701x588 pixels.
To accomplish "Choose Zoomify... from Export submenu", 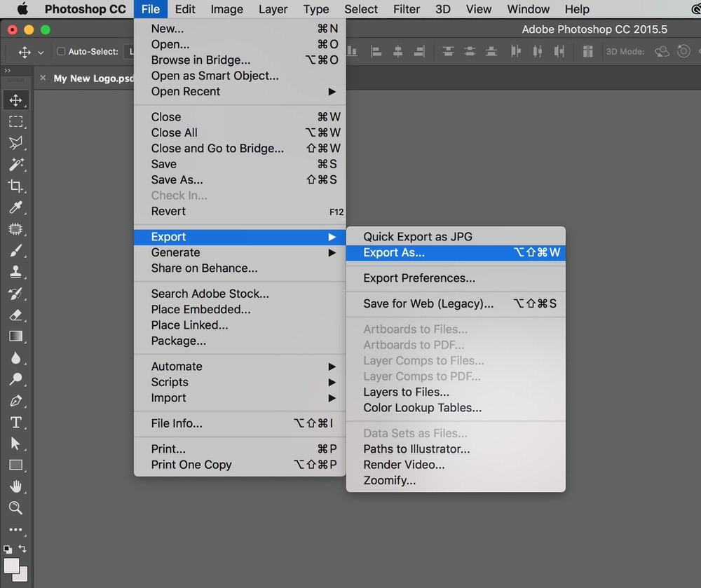I will click(x=456, y=480).
